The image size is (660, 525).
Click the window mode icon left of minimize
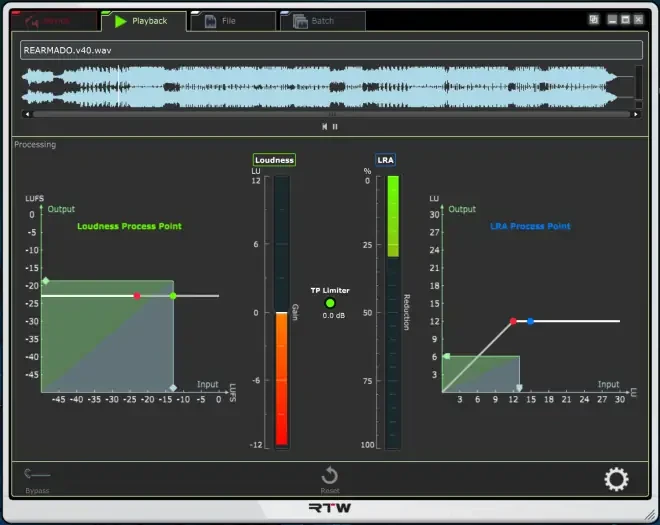point(593,19)
